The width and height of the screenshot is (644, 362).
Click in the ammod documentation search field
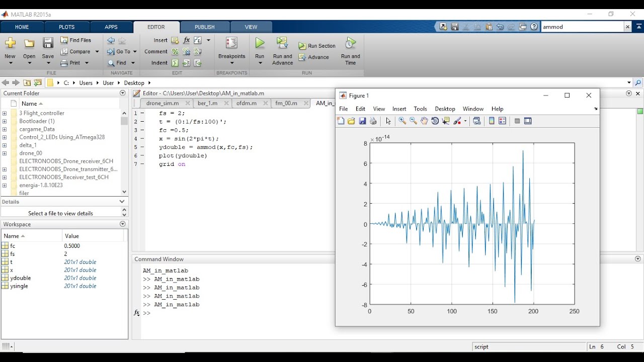[582, 27]
